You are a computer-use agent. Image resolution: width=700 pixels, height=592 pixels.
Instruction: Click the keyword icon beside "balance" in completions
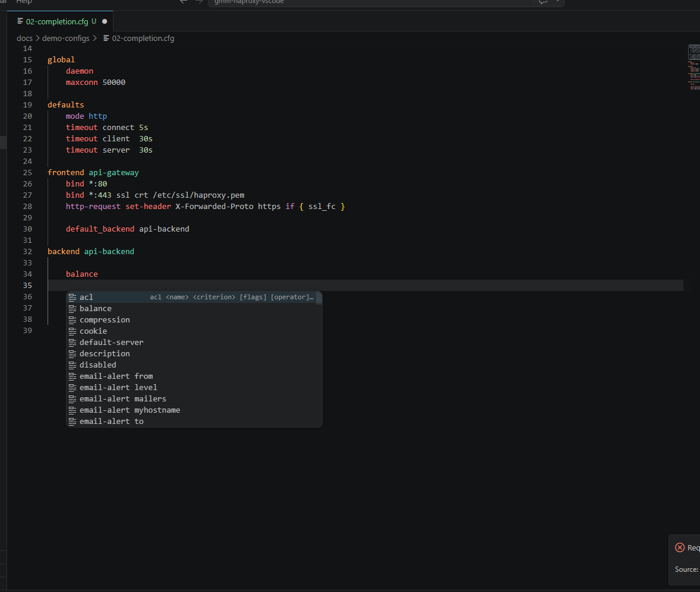pos(72,308)
